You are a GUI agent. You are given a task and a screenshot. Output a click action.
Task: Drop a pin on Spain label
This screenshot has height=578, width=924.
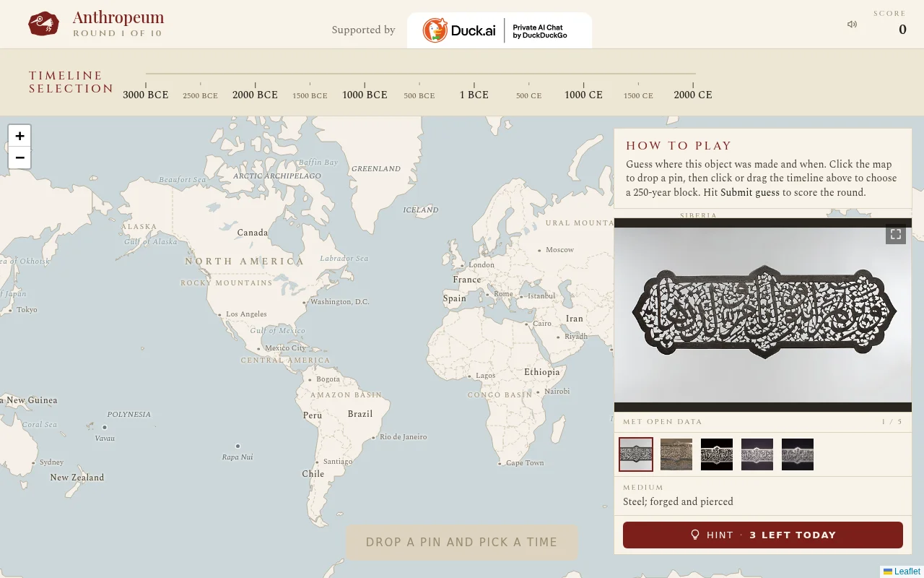(455, 298)
